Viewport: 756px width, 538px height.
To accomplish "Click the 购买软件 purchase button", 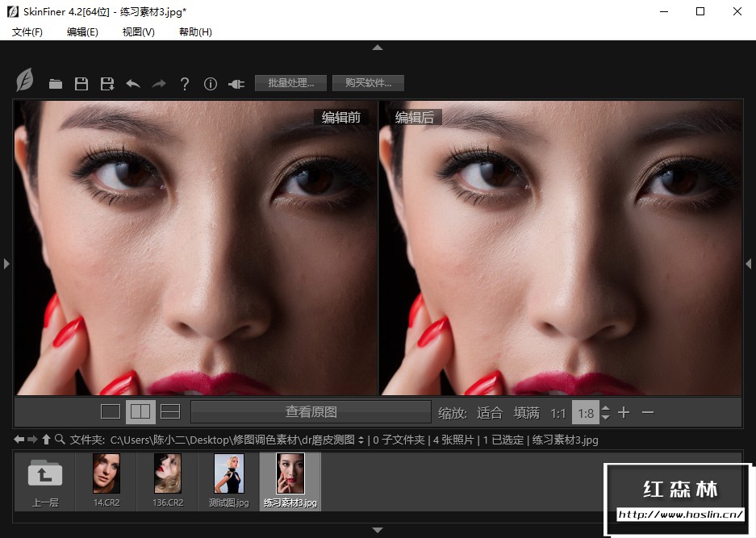I will point(368,83).
